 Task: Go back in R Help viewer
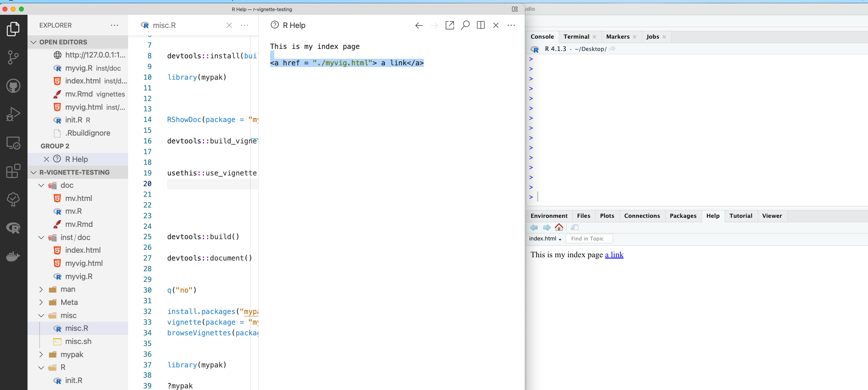[419, 25]
